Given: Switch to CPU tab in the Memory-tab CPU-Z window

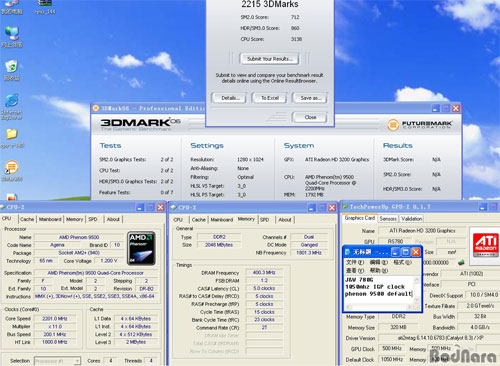Looking at the screenshot, I should point(178,220).
